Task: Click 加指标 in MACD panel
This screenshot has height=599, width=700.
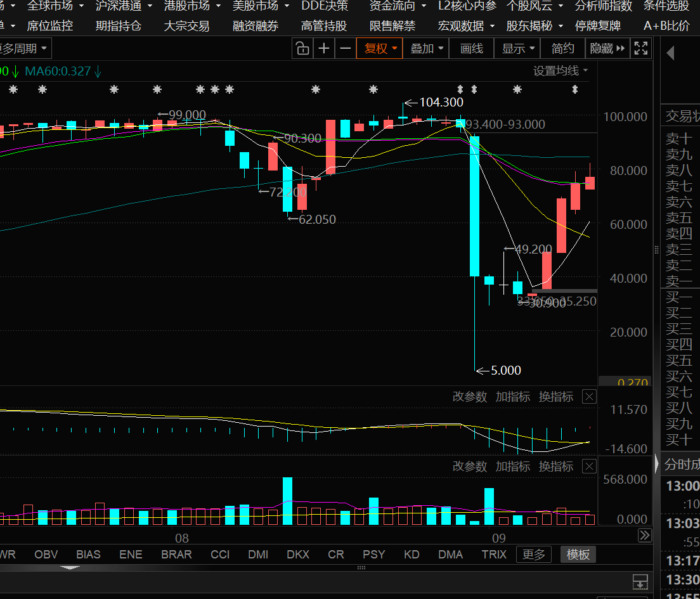Action: tap(512, 397)
